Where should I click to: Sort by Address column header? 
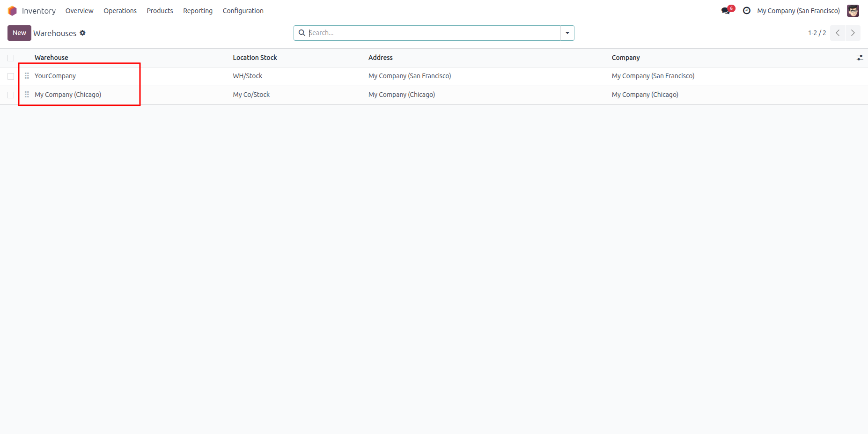380,58
